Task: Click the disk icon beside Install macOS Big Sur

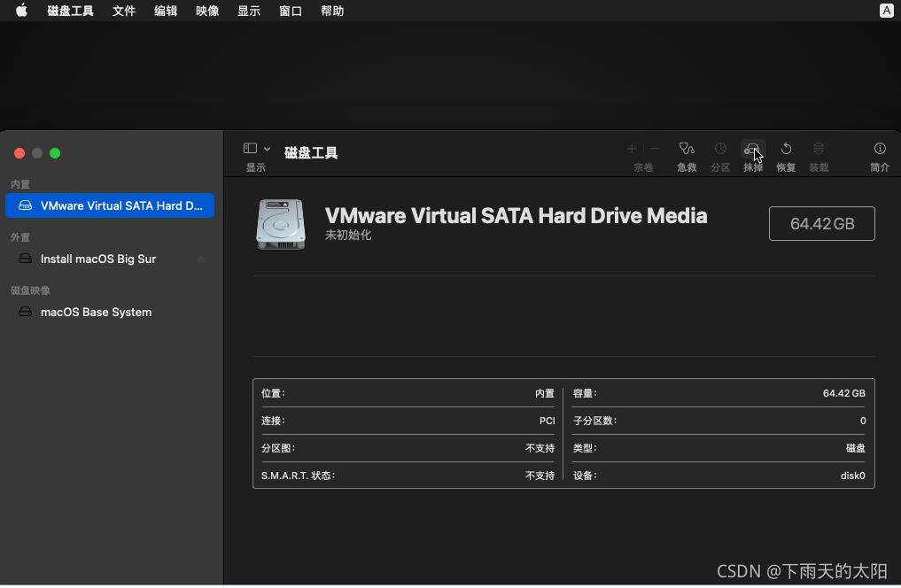Action: (26, 259)
